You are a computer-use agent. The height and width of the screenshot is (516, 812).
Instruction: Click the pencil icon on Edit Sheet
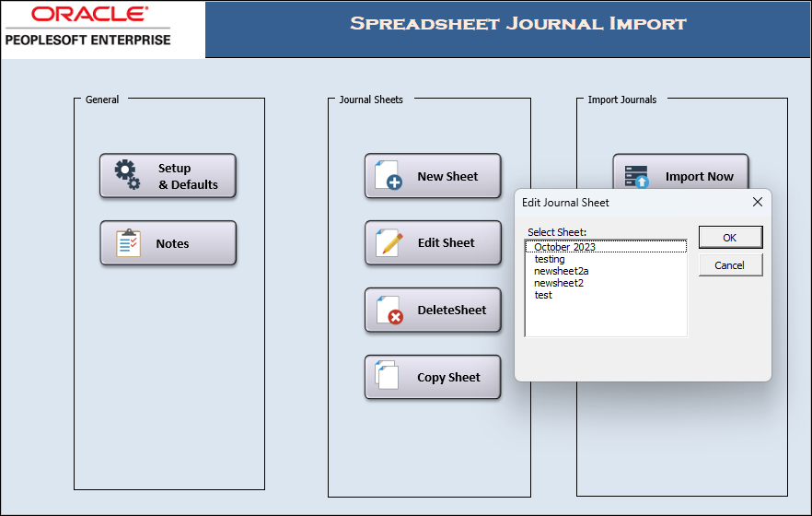pyautogui.click(x=389, y=242)
